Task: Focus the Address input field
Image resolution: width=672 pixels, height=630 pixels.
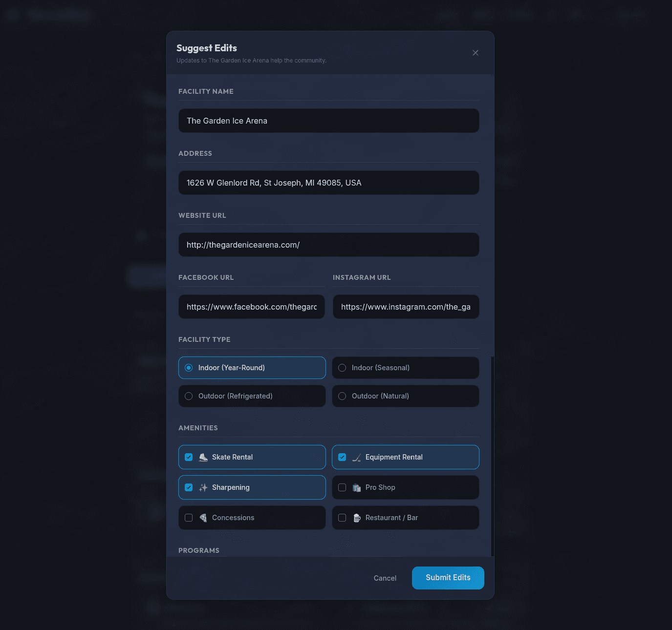Action: click(329, 183)
